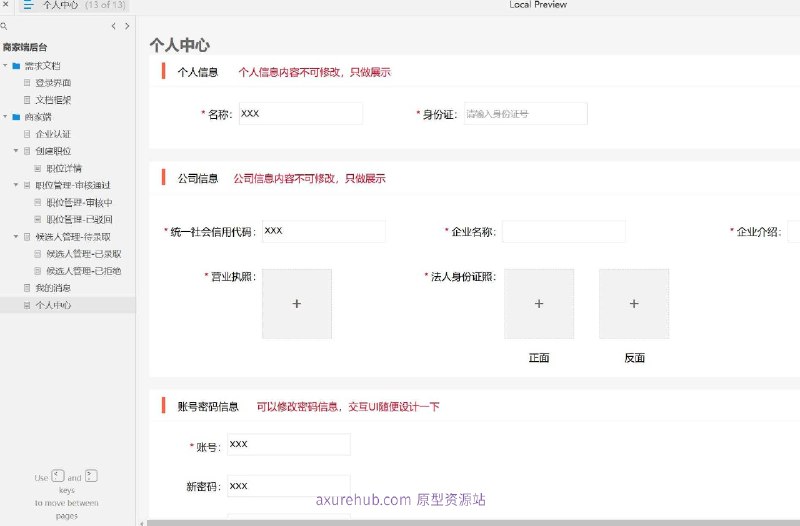The width and height of the screenshot is (800, 526).
Task: Open the 企业认证 page
Action: pos(53,134)
